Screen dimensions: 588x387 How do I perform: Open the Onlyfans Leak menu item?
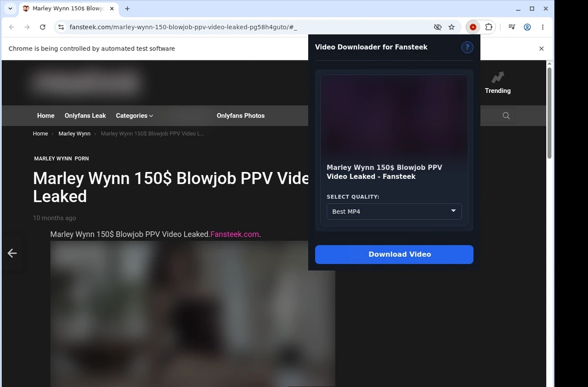click(x=85, y=116)
